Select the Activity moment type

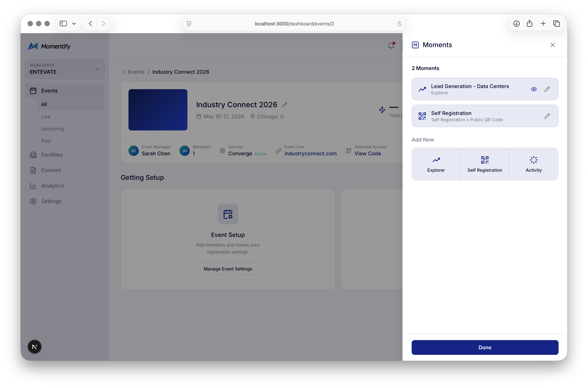pyautogui.click(x=533, y=164)
